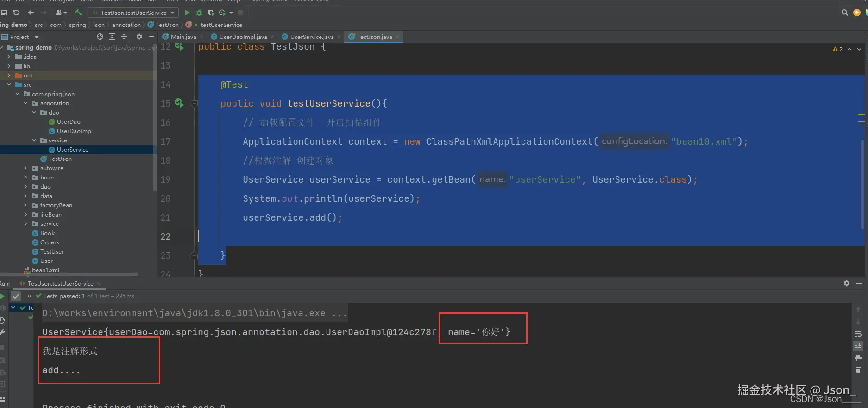
Task: Select the TestJson.testUserService run tab
Action: [x=60, y=283]
